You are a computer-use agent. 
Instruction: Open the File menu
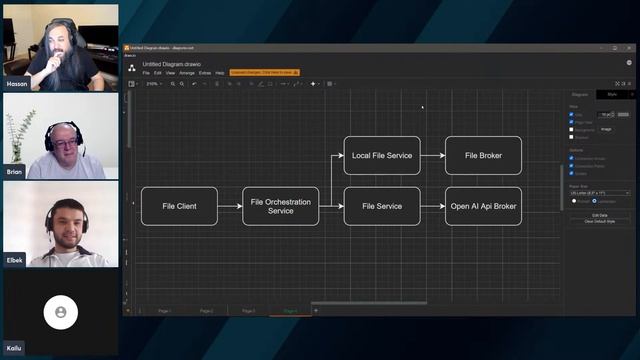(x=146, y=73)
